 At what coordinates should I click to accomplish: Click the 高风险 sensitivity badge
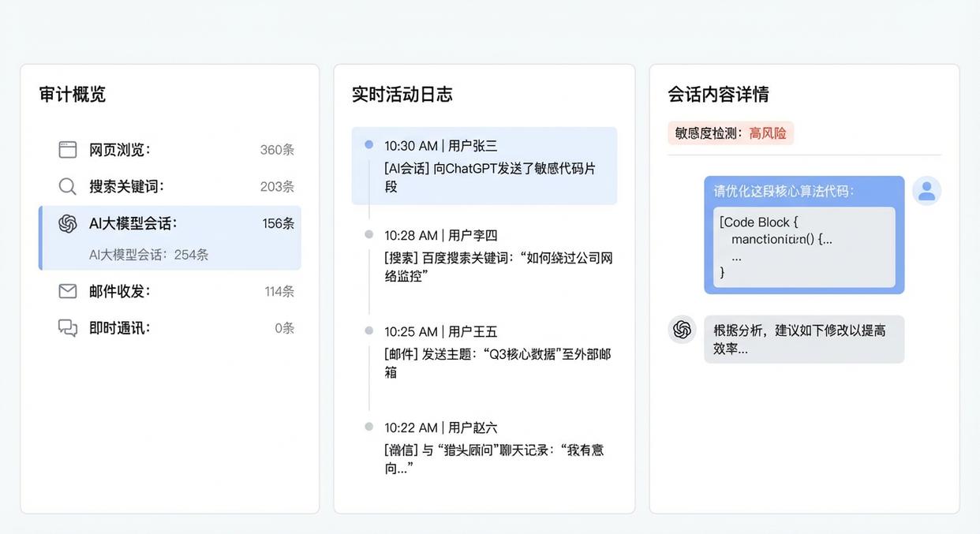click(x=768, y=133)
